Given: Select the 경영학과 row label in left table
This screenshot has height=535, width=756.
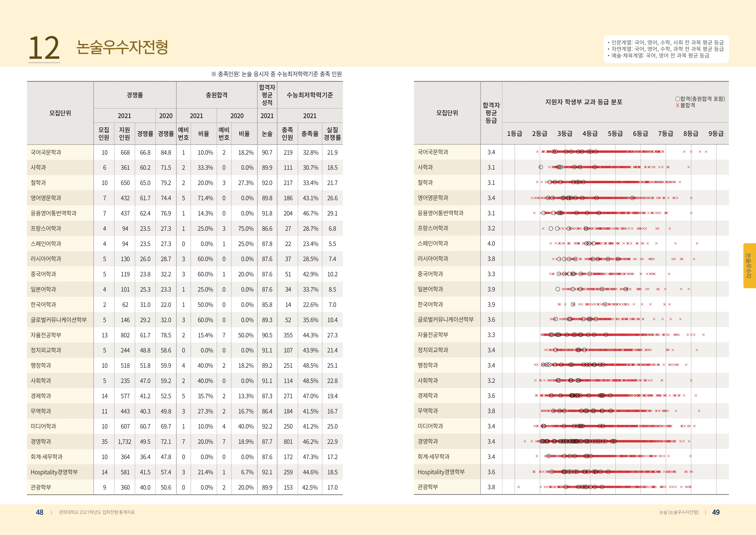Looking at the screenshot, I should [41, 441].
